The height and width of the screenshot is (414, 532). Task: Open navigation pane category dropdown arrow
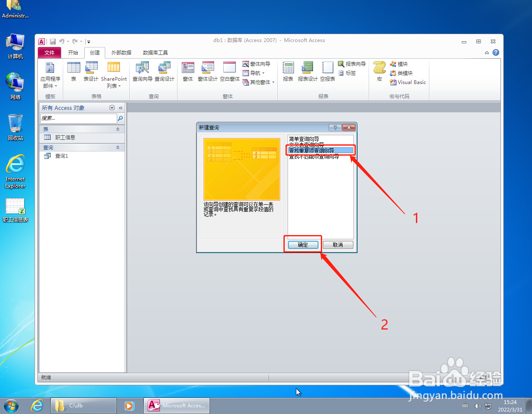(112, 108)
